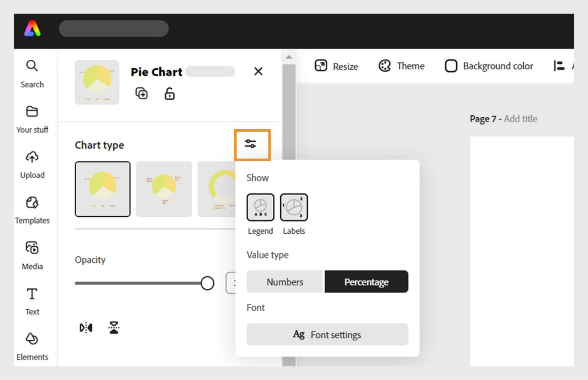Click the Opacity slider handle

207,283
